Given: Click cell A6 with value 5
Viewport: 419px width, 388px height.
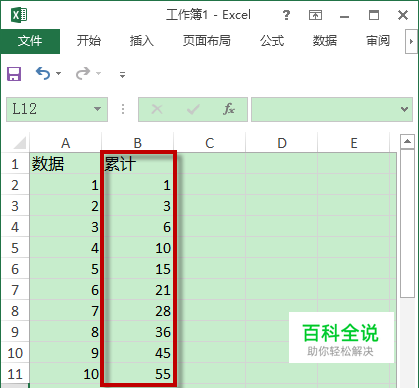Looking at the screenshot, I should tap(65, 269).
